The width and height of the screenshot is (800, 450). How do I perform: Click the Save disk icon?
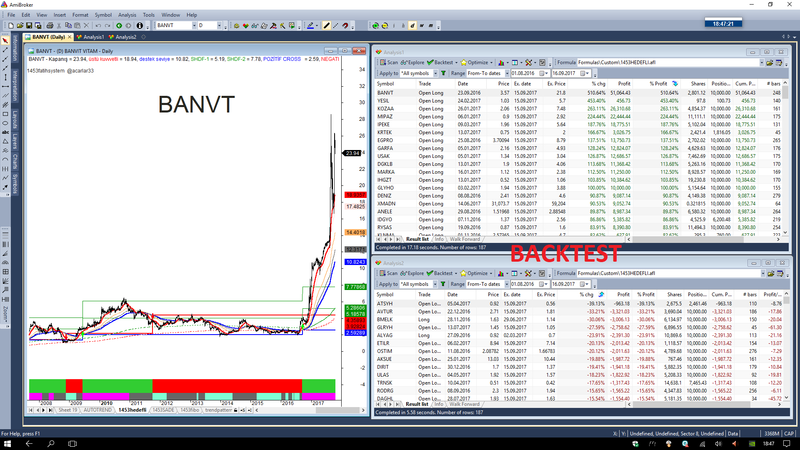pos(29,26)
